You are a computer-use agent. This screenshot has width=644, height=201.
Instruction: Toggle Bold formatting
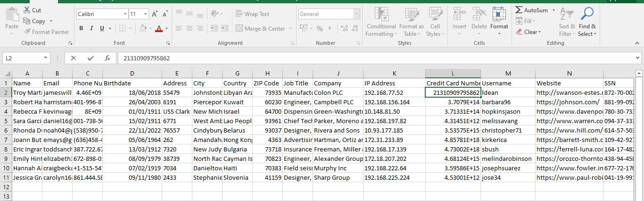click(81, 28)
